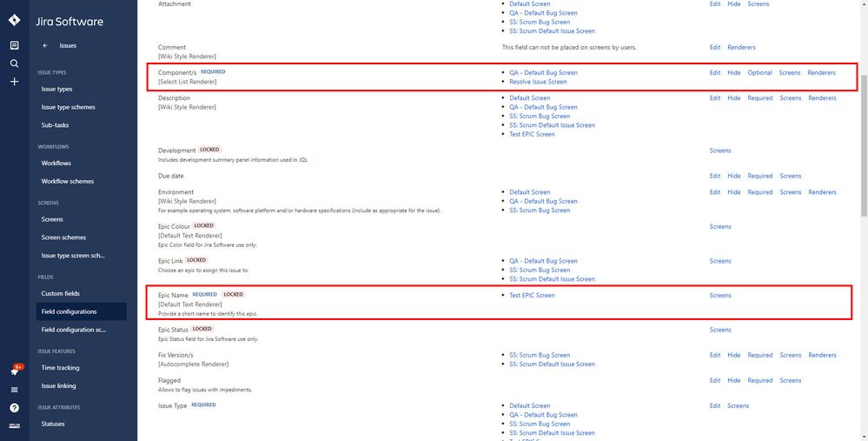Open Issue linking sidebar item

[59, 386]
